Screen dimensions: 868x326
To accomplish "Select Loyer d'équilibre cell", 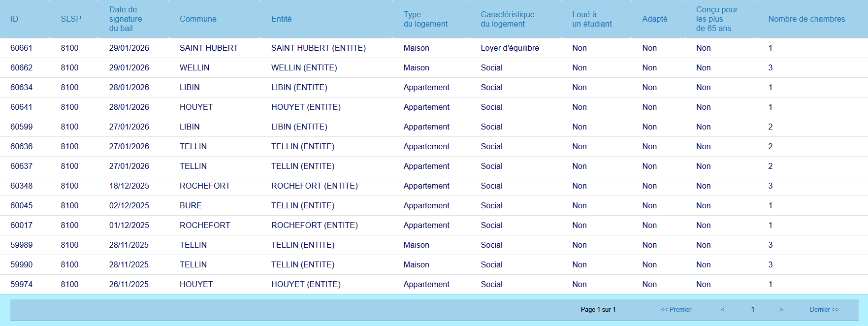I will coord(510,48).
